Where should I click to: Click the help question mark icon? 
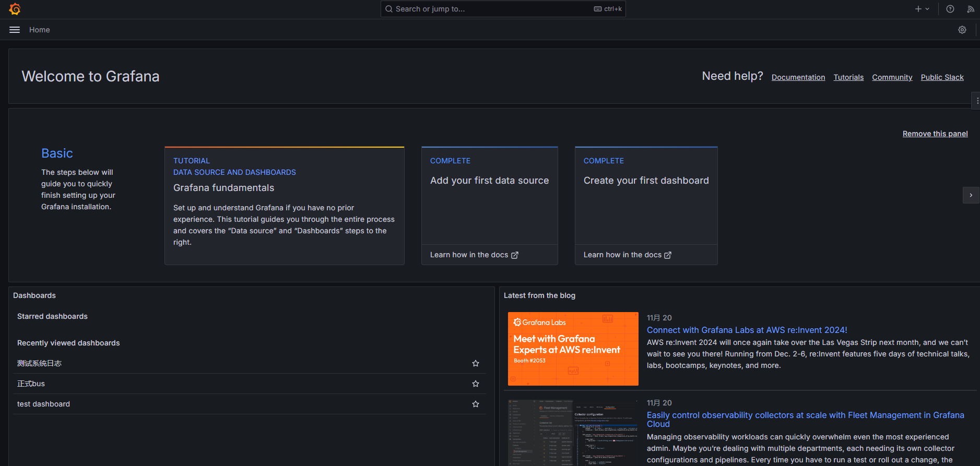coord(950,9)
